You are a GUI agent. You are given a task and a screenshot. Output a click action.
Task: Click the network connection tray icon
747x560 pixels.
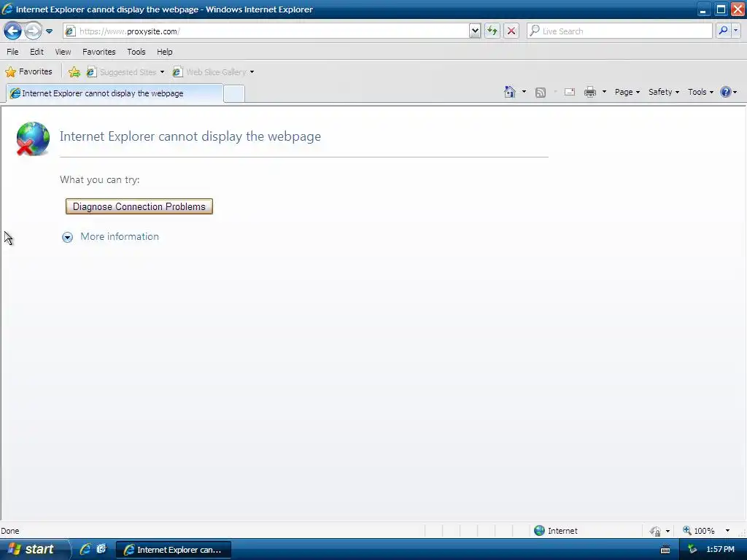tap(692, 550)
